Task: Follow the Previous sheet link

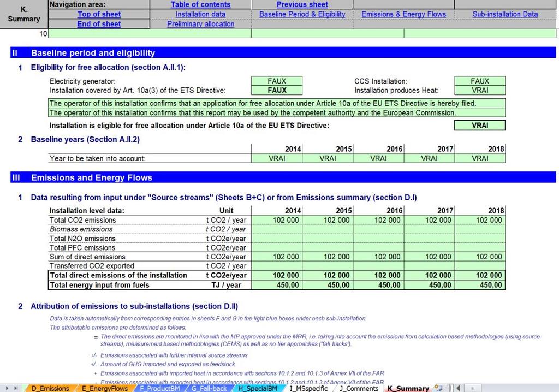Action: coord(302,4)
